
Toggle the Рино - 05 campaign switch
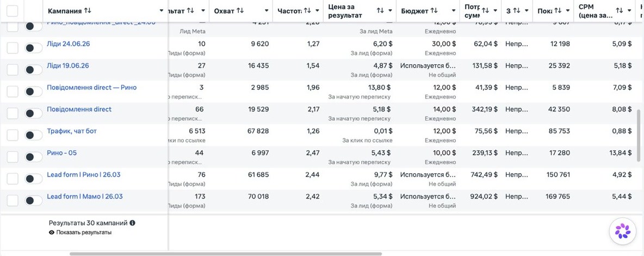[x=33, y=157]
